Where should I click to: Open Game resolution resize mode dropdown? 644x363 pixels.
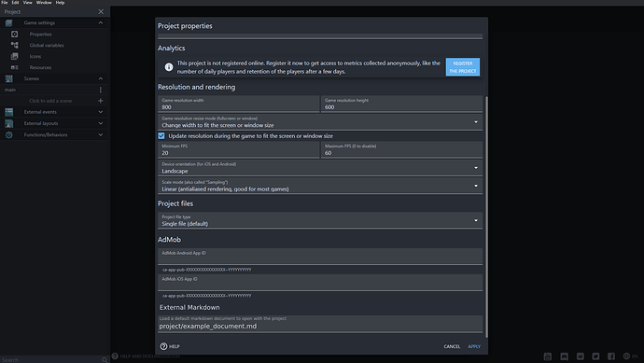[320, 122]
